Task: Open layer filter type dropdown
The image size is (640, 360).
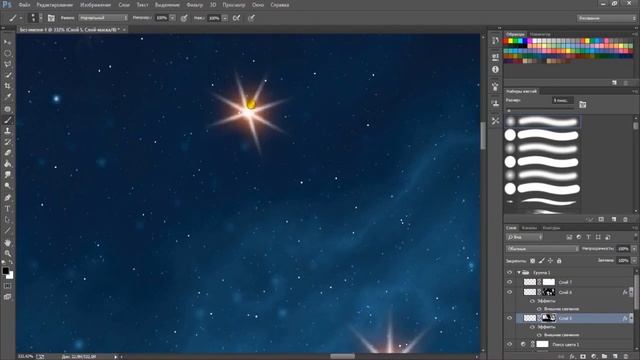Action: tap(524, 237)
